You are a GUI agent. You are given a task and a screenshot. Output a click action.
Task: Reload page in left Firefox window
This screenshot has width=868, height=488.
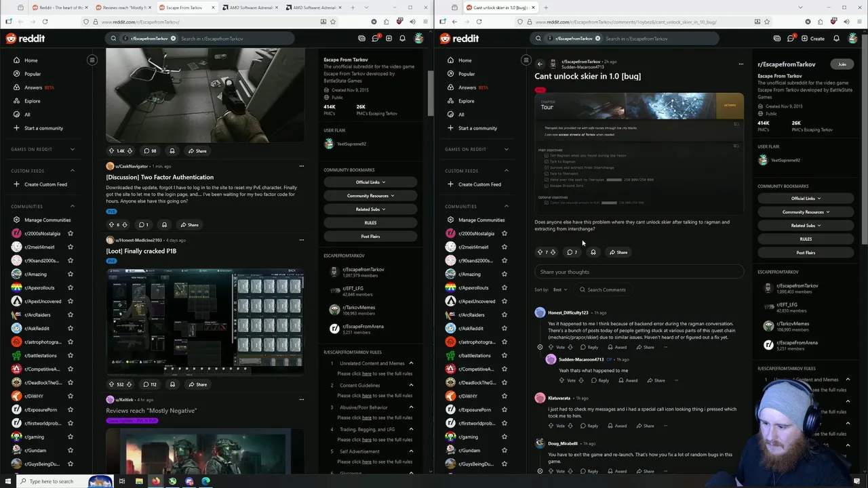click(x=45, y=22)
